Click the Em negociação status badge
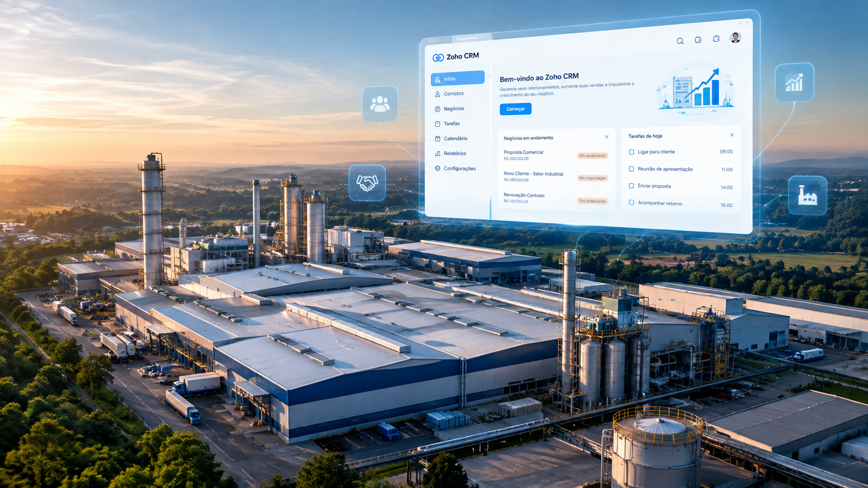868x488 pixels. (592, 178)
